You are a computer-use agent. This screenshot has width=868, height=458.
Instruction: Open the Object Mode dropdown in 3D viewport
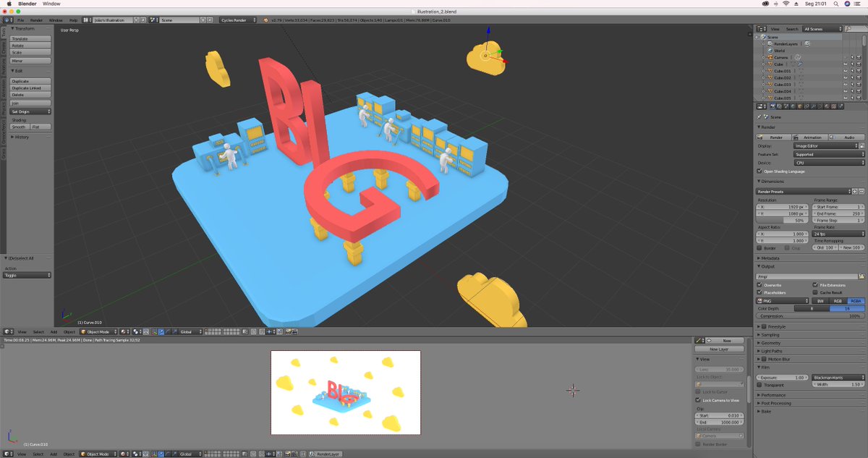99,331
